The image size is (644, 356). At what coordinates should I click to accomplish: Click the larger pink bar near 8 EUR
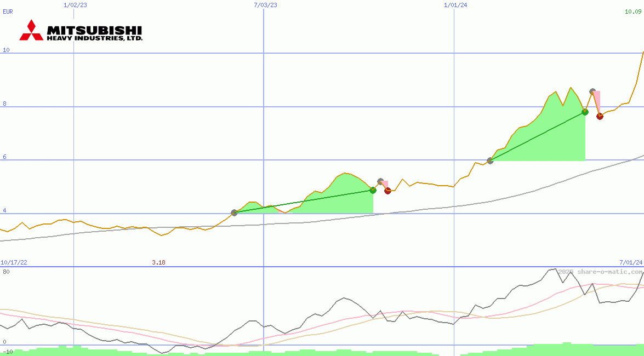pos(597,102)
